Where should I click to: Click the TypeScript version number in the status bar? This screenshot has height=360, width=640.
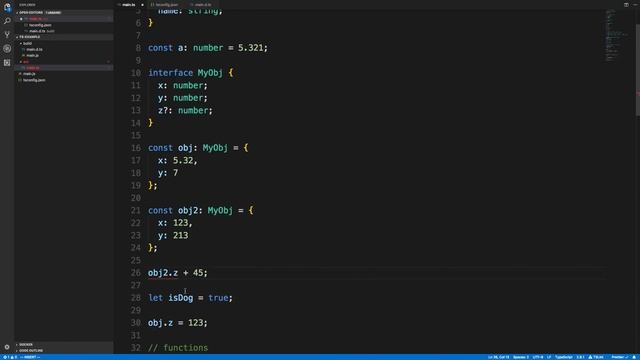click(580, 357)
